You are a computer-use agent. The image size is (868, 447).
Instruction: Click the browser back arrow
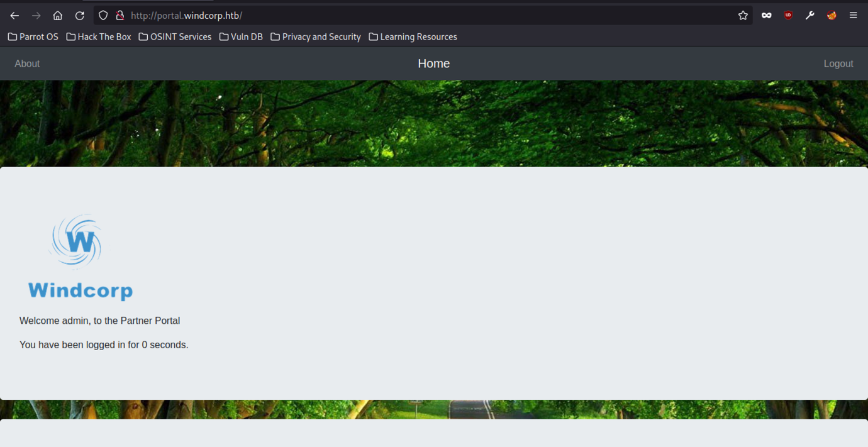[14, 16]
